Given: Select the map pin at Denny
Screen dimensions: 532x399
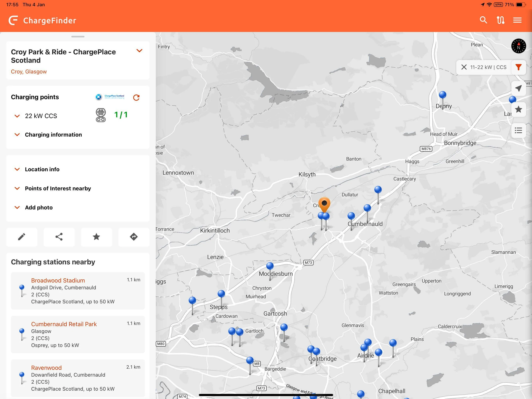Looking at the screenshot, I should click(443, 95).
